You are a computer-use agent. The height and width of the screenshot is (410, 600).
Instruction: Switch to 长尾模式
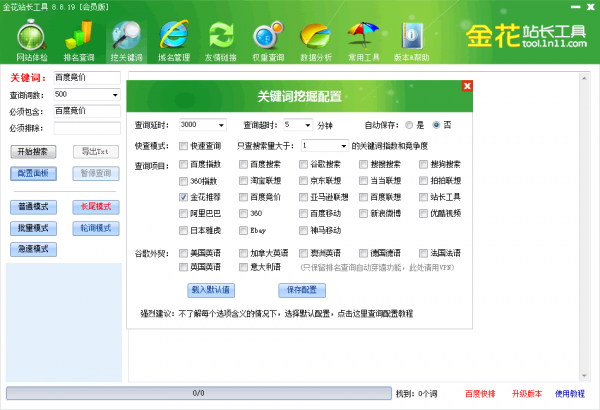tap(96, 207)
